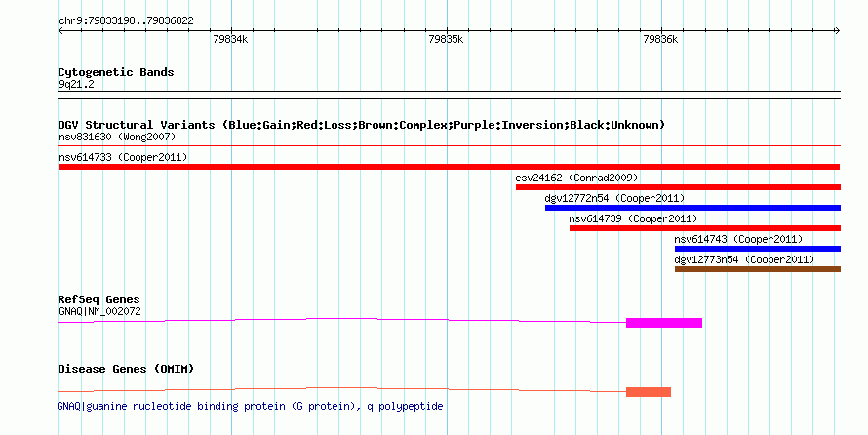Click the dgv12772n54 (Cooper2011) label
868x435 pixels.
pos(614,198)
